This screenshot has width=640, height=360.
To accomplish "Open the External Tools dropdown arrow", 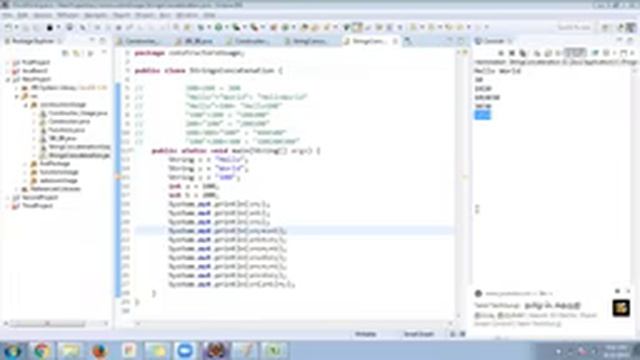I will 262,27.
